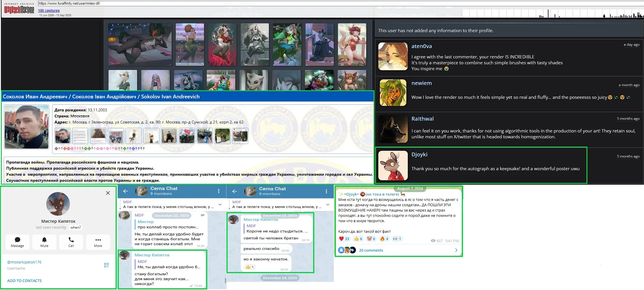
Task: Expand the pinned message chevron in first chat
Action: tap(220, 204)
